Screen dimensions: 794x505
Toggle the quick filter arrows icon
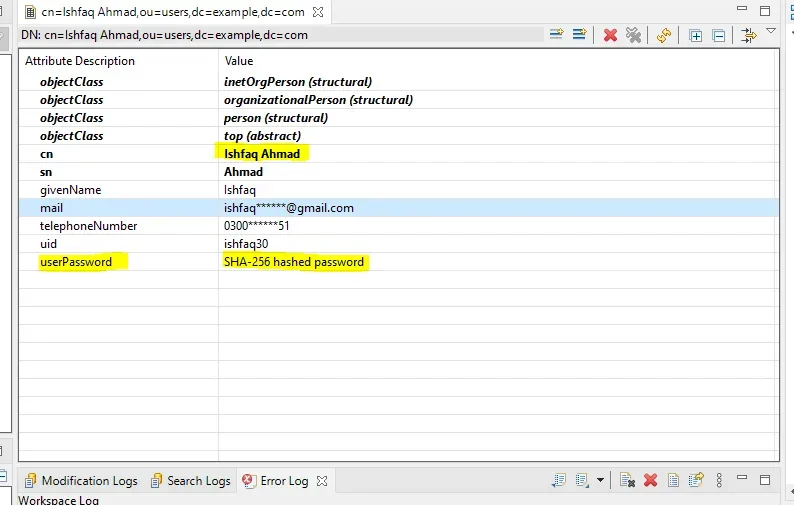tap(748, 35)
